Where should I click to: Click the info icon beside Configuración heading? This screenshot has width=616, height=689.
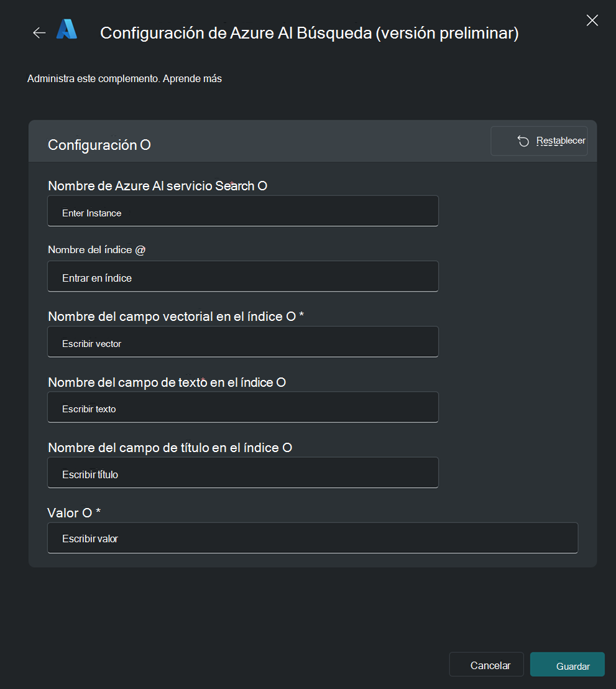pyautogui.click(x=145, y=146)
